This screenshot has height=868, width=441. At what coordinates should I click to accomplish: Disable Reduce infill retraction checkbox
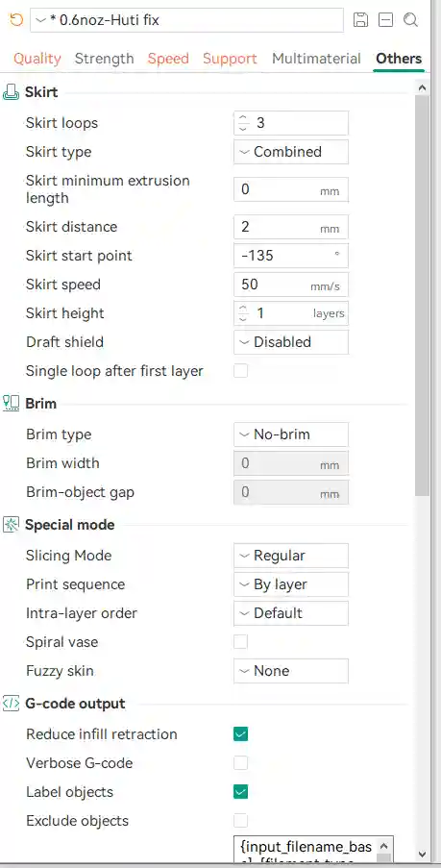241,734
